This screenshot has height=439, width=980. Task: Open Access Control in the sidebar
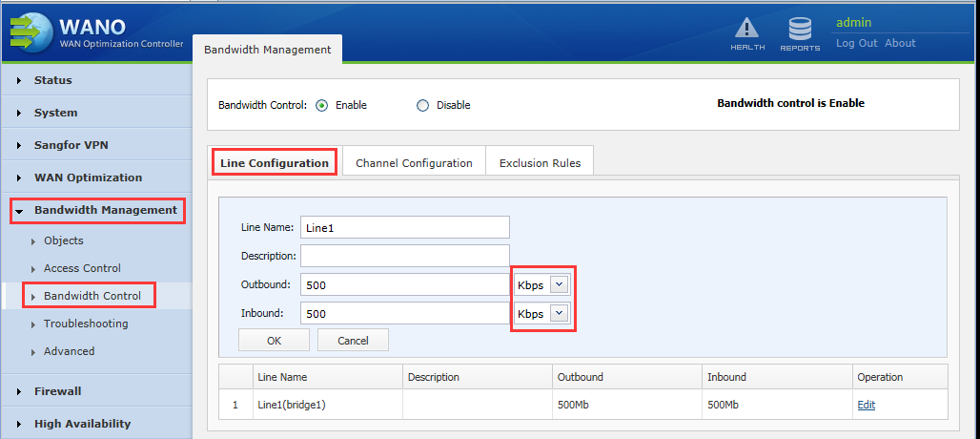coord(82,268)
